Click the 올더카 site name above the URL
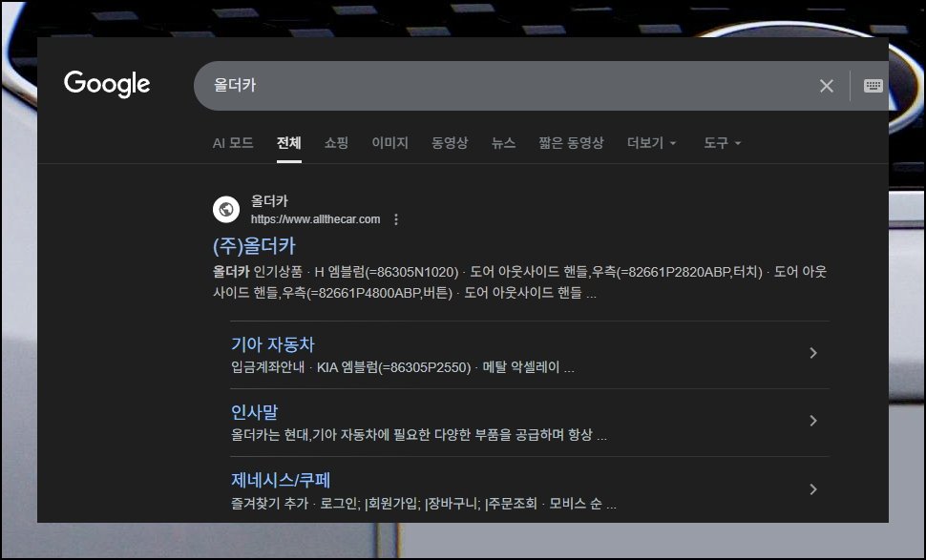Image resolution: width=926 pixels, height=560 pixels. 269,201
